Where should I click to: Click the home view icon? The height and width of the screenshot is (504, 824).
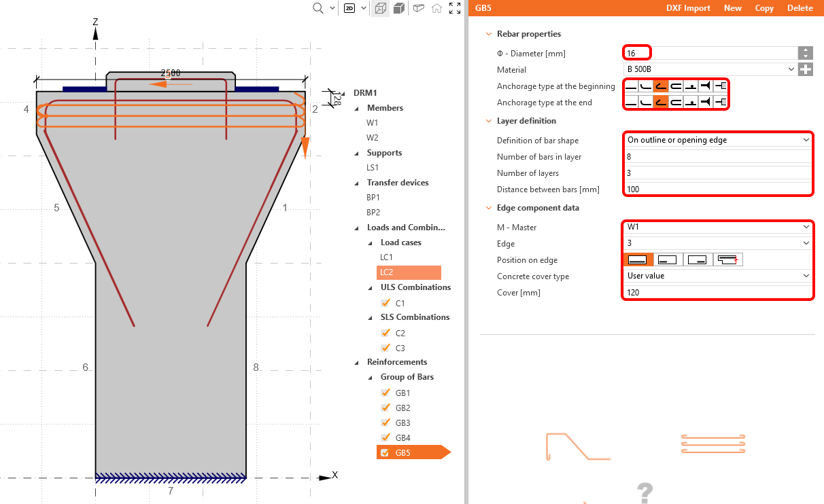click(436, 8)
